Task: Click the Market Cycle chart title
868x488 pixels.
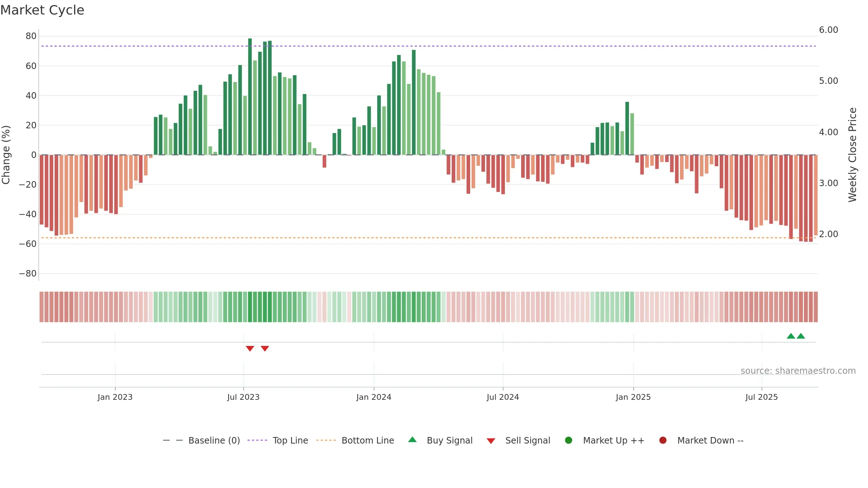Action: (x=42, y=10)
